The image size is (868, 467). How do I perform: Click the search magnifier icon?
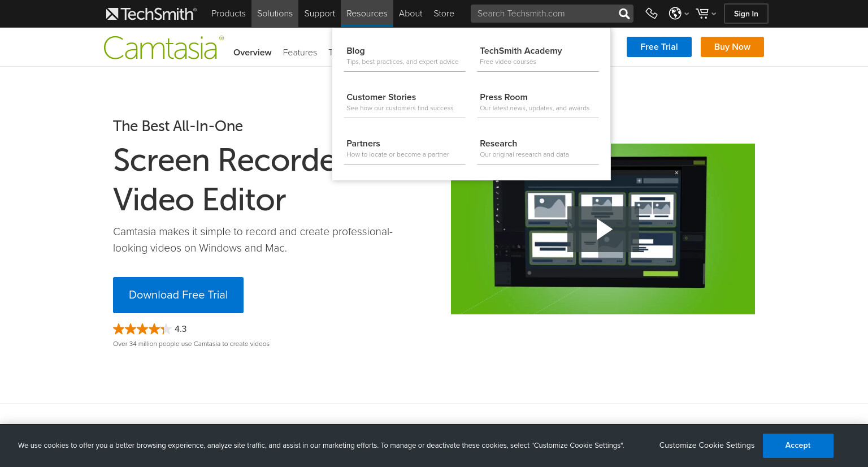point(624,14)
